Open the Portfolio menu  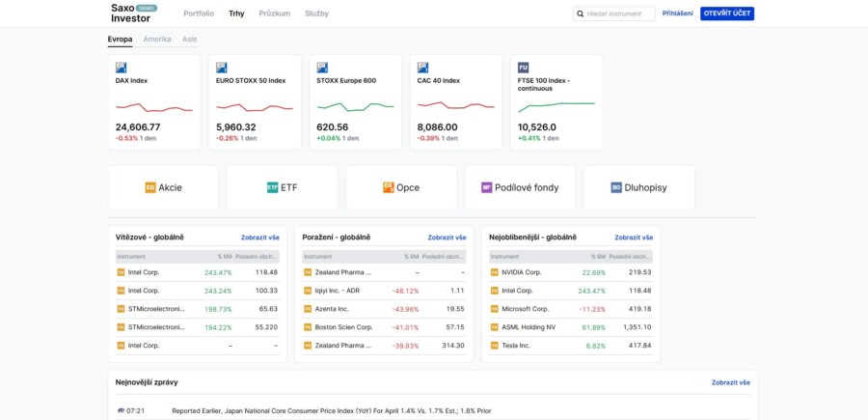[x=199, y=14]
